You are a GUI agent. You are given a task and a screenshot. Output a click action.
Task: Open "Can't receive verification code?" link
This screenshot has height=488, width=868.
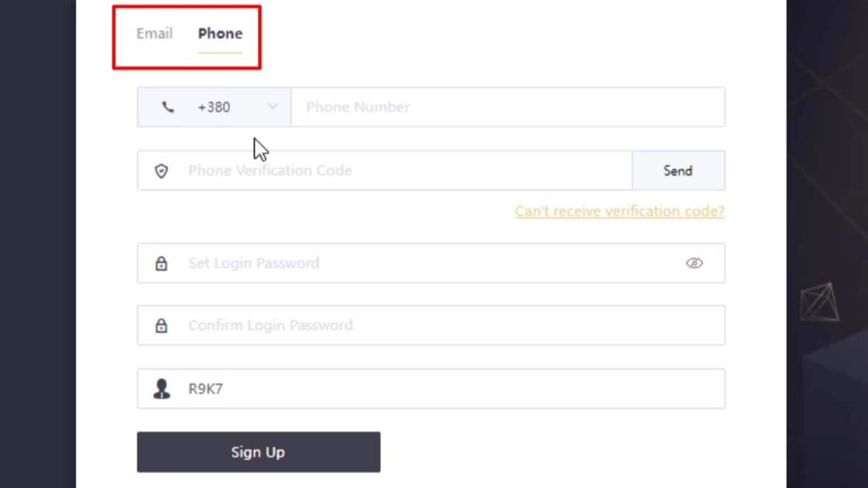[x=619, y=211]
